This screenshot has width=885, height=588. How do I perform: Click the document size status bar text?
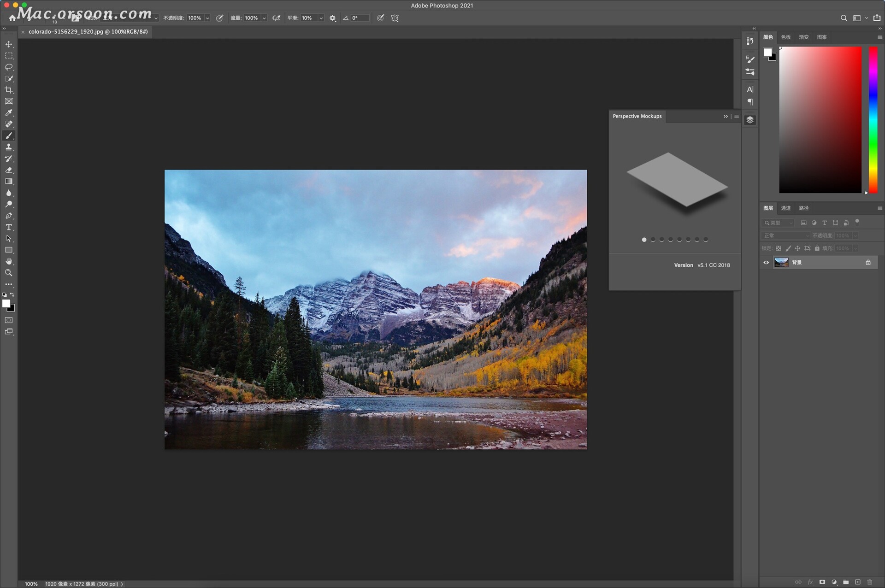click(x=82, y=583)
